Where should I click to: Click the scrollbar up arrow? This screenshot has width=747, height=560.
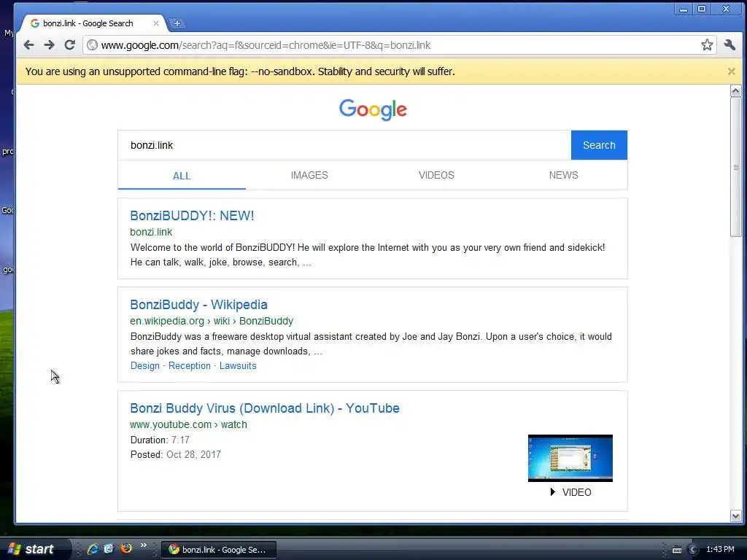[x=735, y=90]
